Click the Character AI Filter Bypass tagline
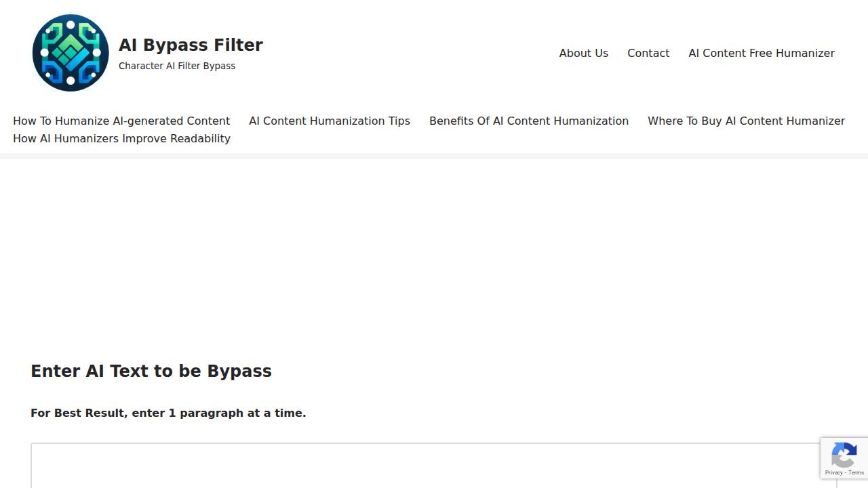Viewport: 868px width, 488px height. [x=177, y=66]
